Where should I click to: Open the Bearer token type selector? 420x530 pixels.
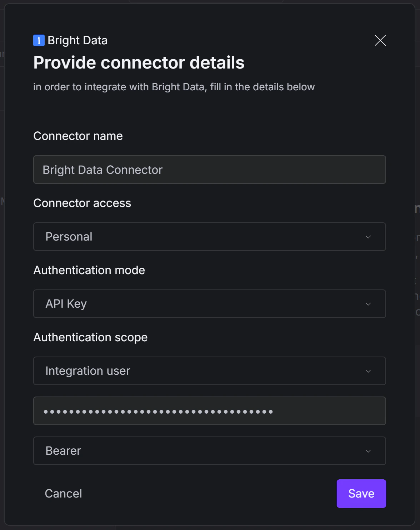(210, 451)
